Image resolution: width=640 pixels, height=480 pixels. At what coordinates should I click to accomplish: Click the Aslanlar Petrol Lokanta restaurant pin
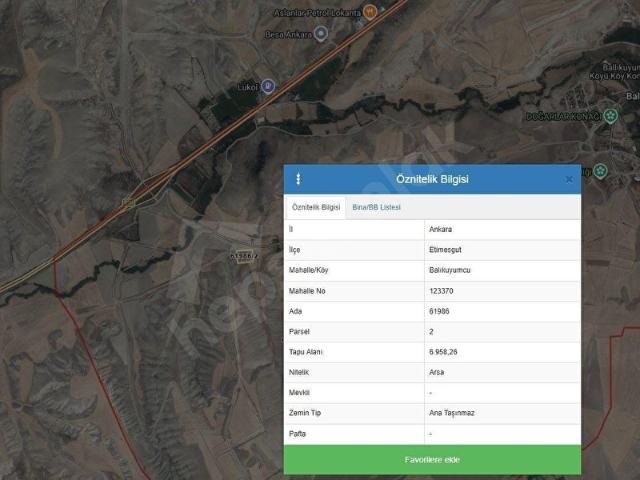pos(370,12)
